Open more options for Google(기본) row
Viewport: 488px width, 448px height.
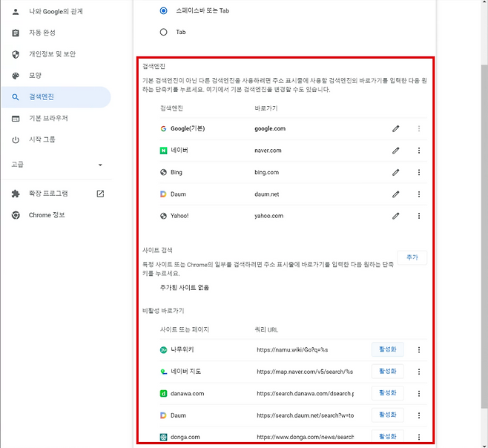coord(419,128)
